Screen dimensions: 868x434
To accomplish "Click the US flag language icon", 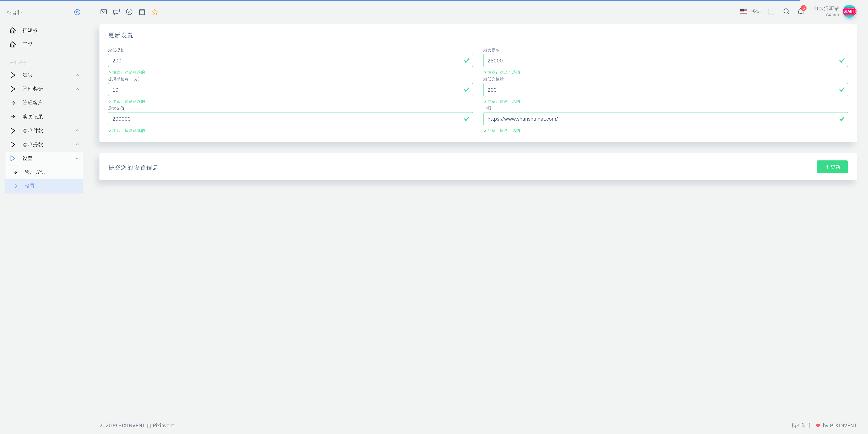I will coord(744,11).
